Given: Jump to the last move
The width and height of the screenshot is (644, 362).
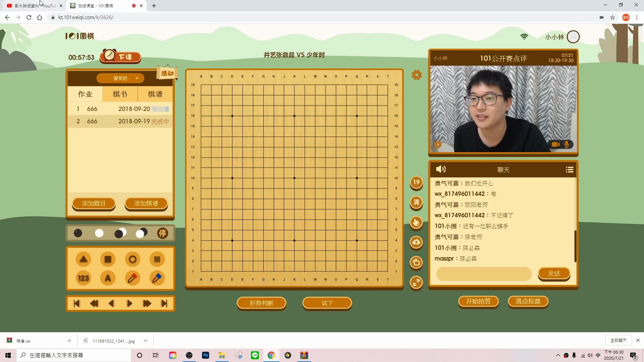Looking at the screenshot, I should coord(164,304).
